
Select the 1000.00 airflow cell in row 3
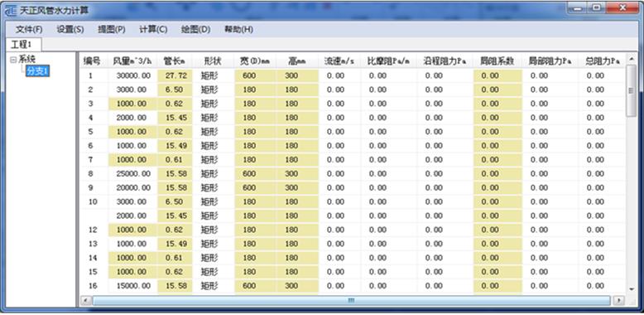click(132, 104)
